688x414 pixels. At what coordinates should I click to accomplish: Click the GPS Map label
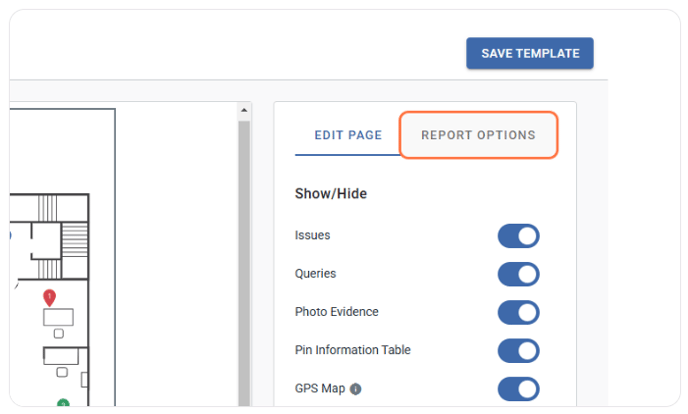click(320, 389)
